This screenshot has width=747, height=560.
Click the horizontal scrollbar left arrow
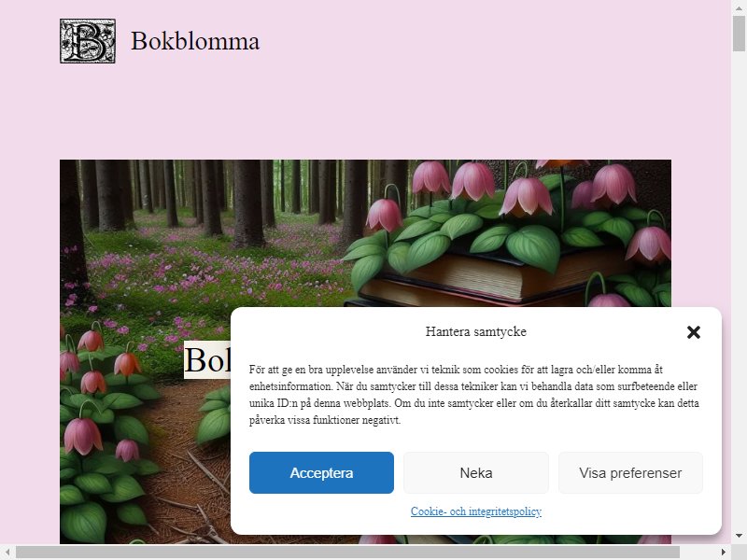point(7,552)
